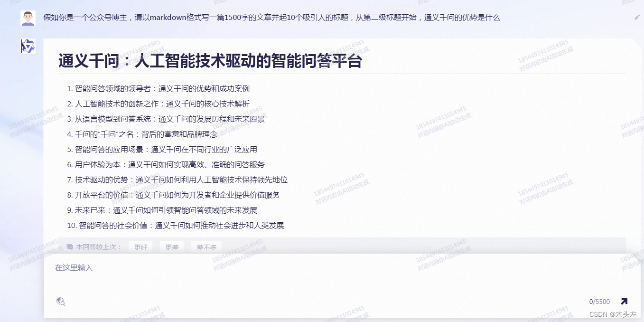Click the prompt text asking for 1500字文章

271,18
